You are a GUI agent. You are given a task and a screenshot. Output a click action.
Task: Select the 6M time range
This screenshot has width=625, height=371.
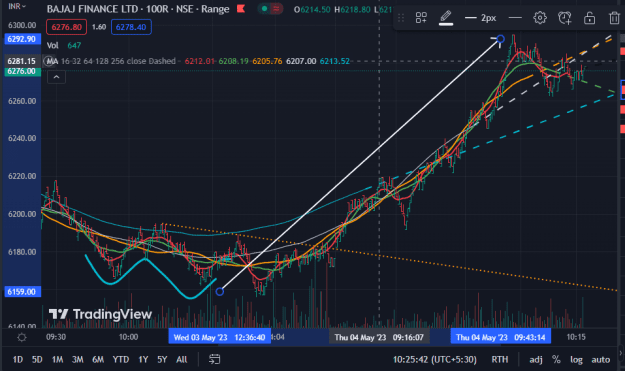coord(98,359)
